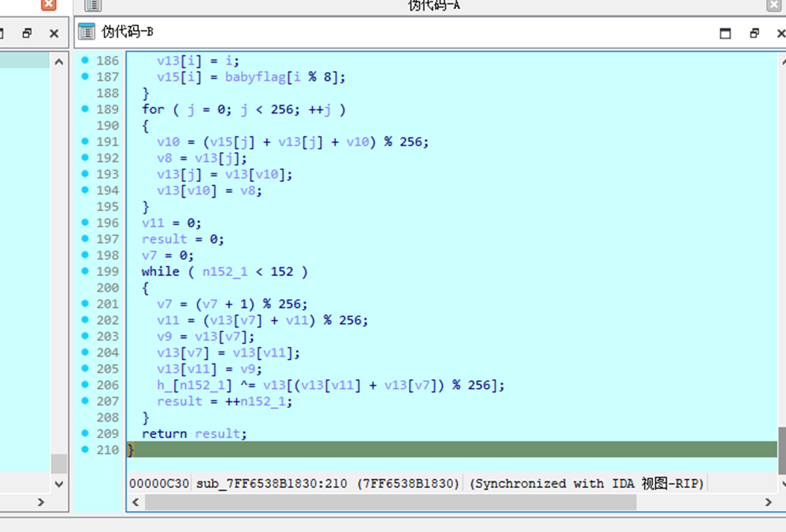Toggle breakpoint dot on line 209
This screenshot has height=532, width=786.
[85, 433]
